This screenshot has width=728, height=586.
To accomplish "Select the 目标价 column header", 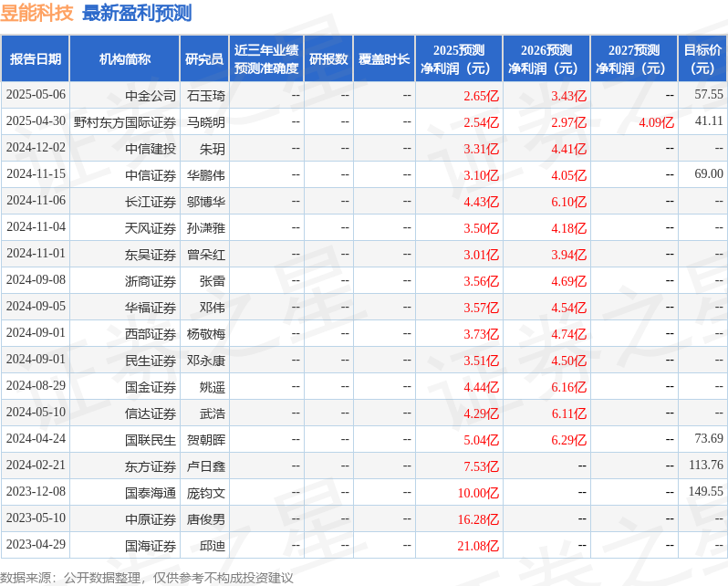I will pos(703,59).
